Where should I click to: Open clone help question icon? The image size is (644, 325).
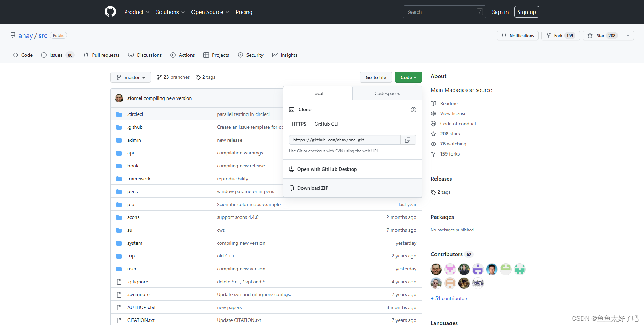[x=414, y=110]
